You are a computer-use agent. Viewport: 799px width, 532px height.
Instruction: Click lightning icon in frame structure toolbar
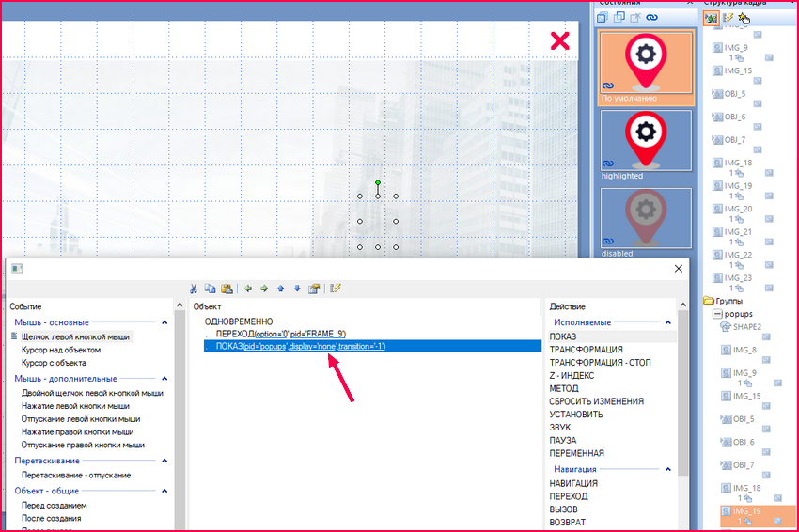(x=728, y=19)
